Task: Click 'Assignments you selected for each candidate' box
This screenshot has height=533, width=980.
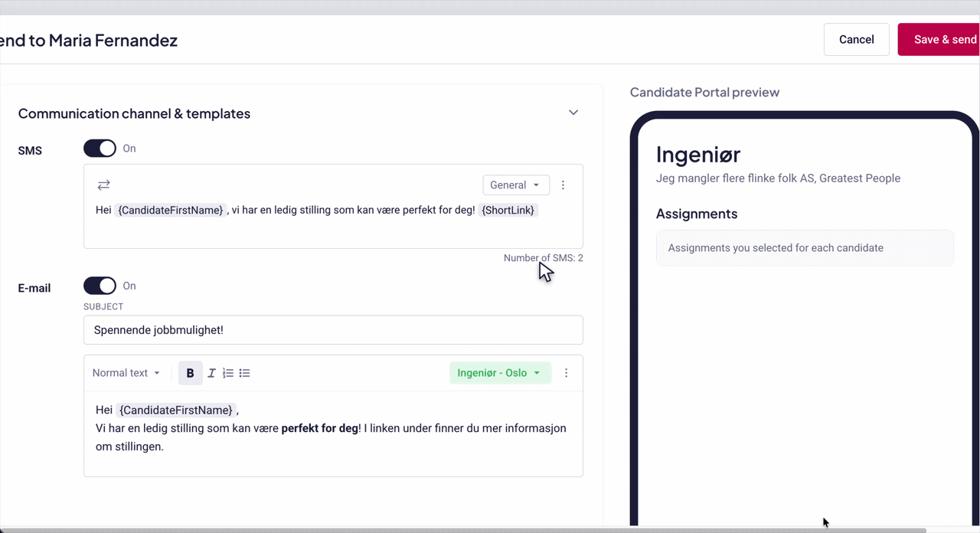Action: [805, 248]
